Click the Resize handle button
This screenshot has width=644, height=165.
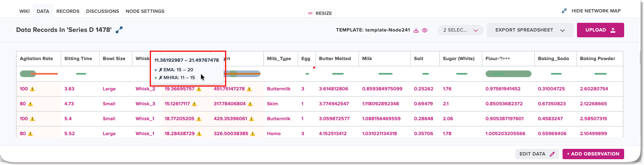320,13
